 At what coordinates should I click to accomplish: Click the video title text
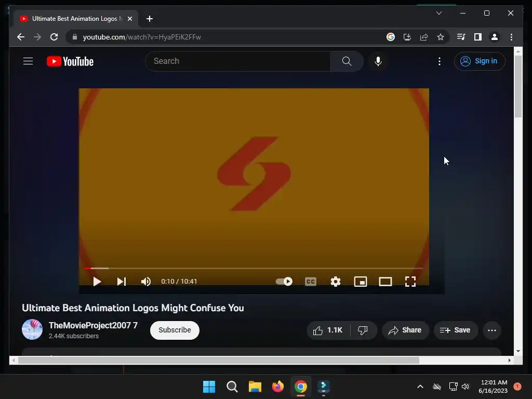tap(133, 308)
